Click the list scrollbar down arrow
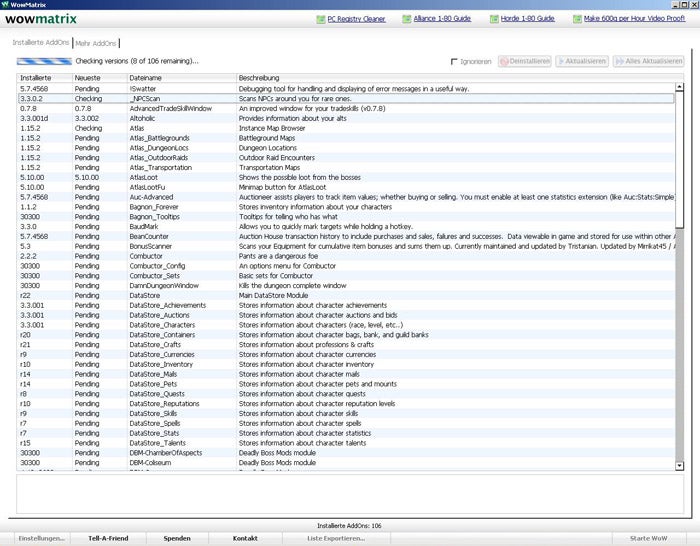Viewport: 700px width, 546px height. click(x=679, y=466)
